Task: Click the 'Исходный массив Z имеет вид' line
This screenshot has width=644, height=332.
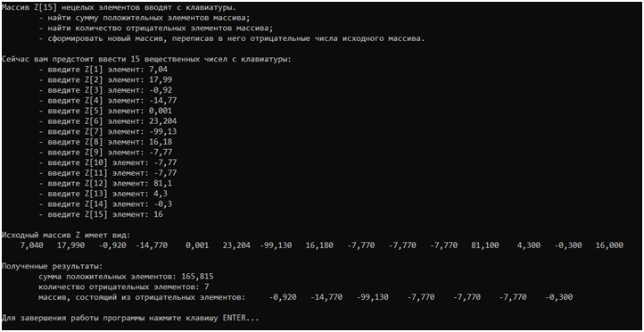Action: [66, 236]
